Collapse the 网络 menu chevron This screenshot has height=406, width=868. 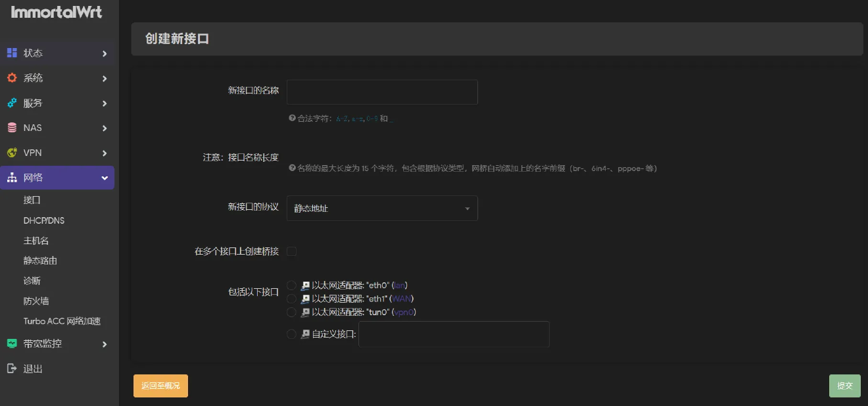[x=104, y=177]
